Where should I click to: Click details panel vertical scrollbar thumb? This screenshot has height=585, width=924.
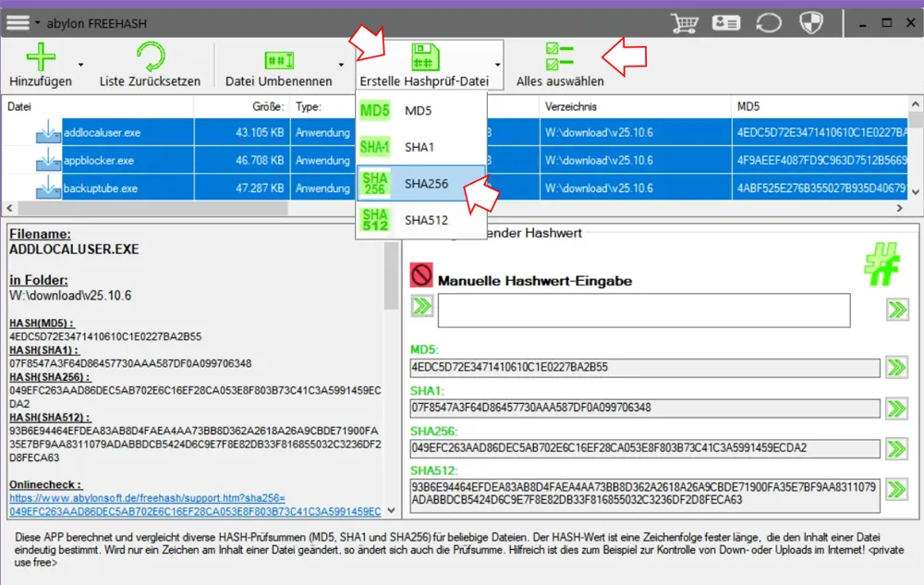[391, 275]
